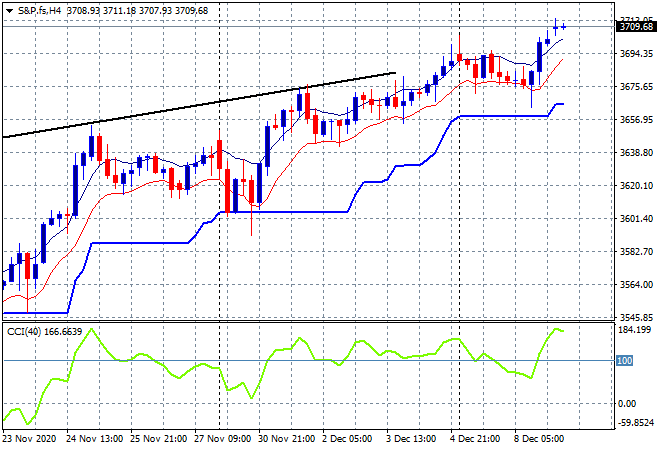Screen dimensions: 660x450
Task: Click the 3601.40 price axis label
Action: pos(636,218)
